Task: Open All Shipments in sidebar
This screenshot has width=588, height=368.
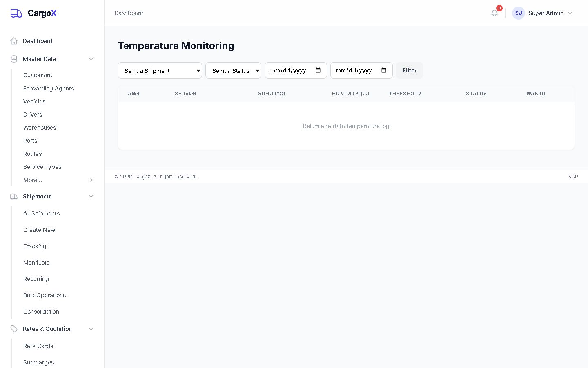Action: [42, 213]
